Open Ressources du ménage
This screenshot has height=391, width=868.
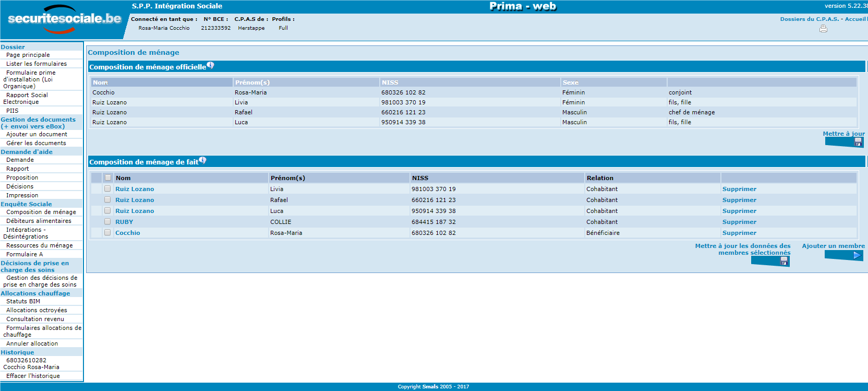point(40,245)
